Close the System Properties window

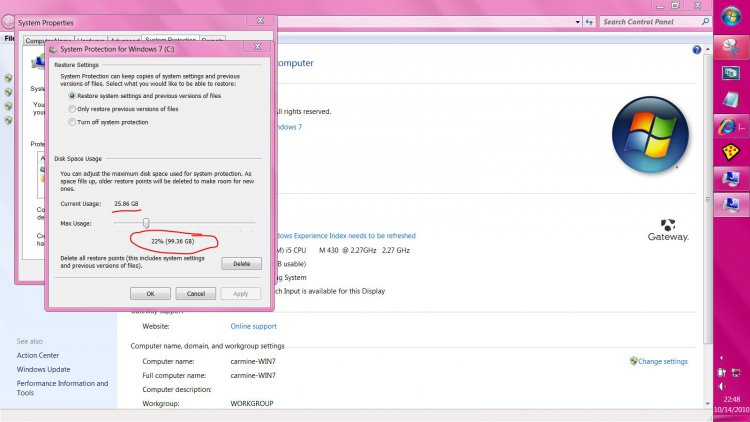click(x=260, y=21)
